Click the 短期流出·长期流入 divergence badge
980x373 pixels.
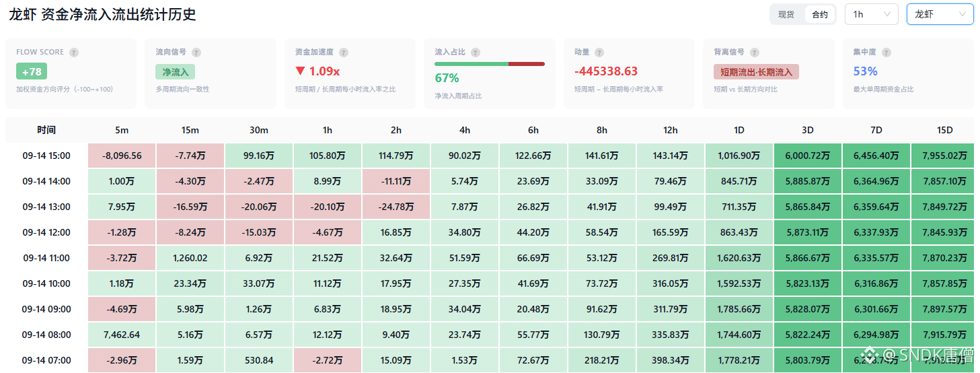point(756,71)
